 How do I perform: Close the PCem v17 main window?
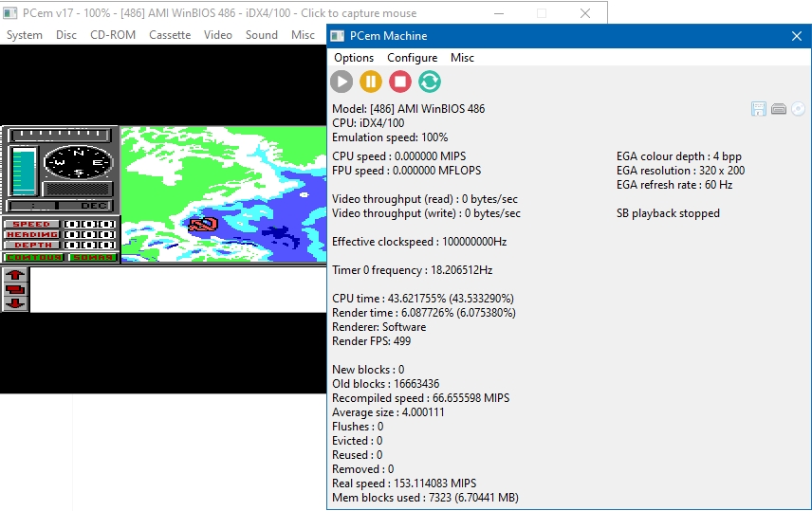pos(585,13)
